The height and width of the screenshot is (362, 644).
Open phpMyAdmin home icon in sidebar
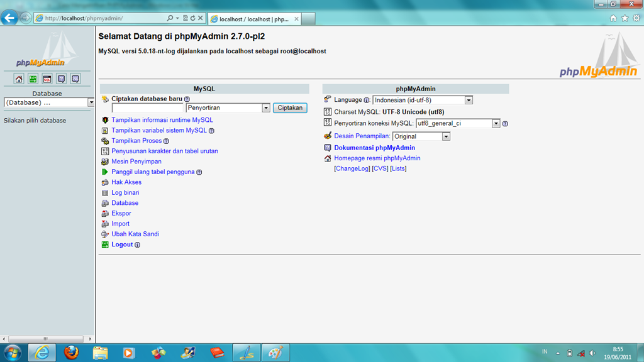click(x=19, y=79)
